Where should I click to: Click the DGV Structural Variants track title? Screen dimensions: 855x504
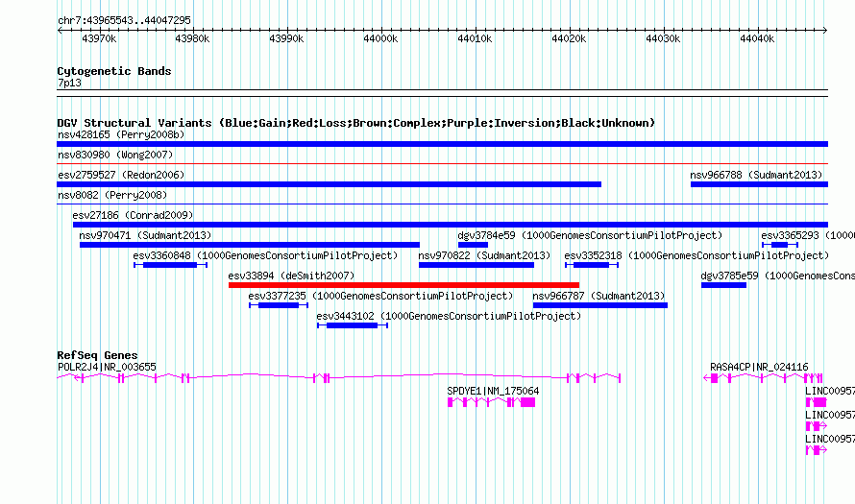pos(355,123)
